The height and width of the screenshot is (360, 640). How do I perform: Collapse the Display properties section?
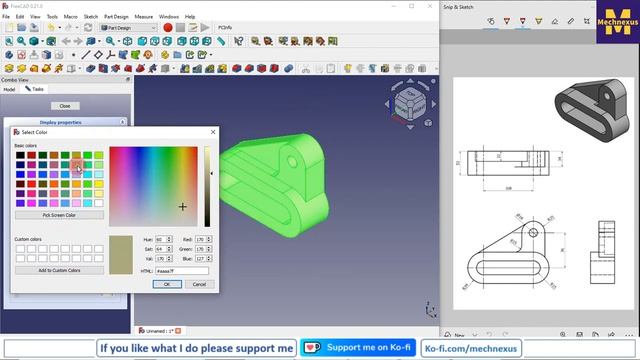122,122
